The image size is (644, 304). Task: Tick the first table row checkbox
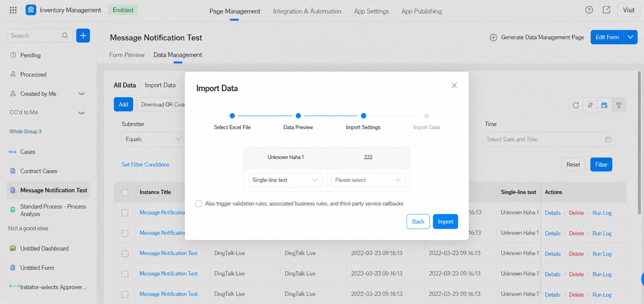point(125,213)
